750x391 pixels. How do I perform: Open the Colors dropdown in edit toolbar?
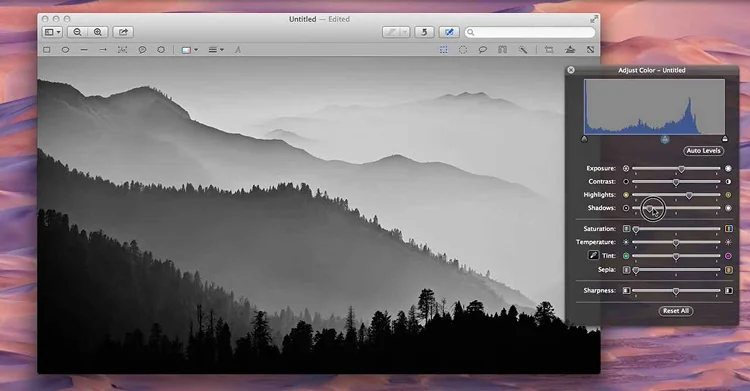pos(189,50)
